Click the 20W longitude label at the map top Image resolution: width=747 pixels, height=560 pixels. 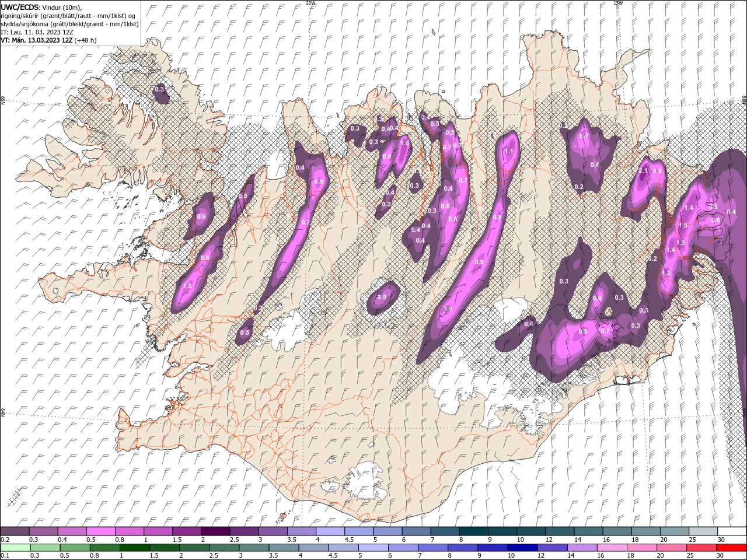(310, 3)
